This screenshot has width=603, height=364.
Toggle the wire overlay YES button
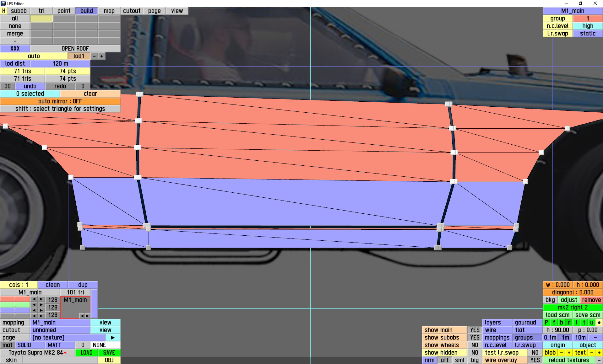pos(535,360)
